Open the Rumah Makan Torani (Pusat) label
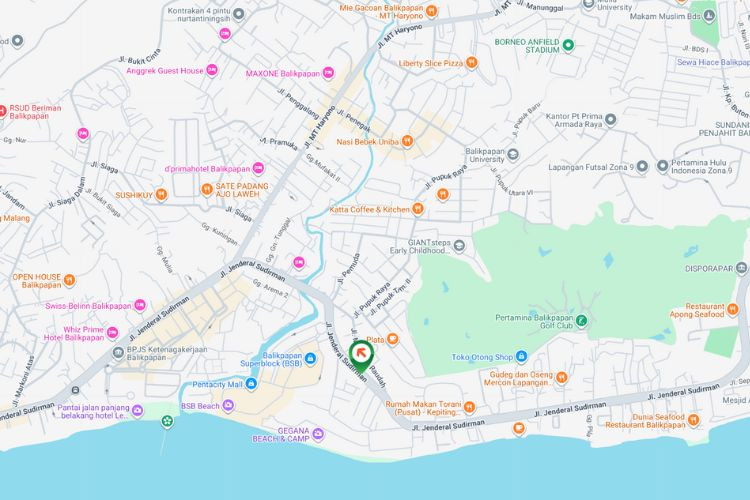 point(423,408)
